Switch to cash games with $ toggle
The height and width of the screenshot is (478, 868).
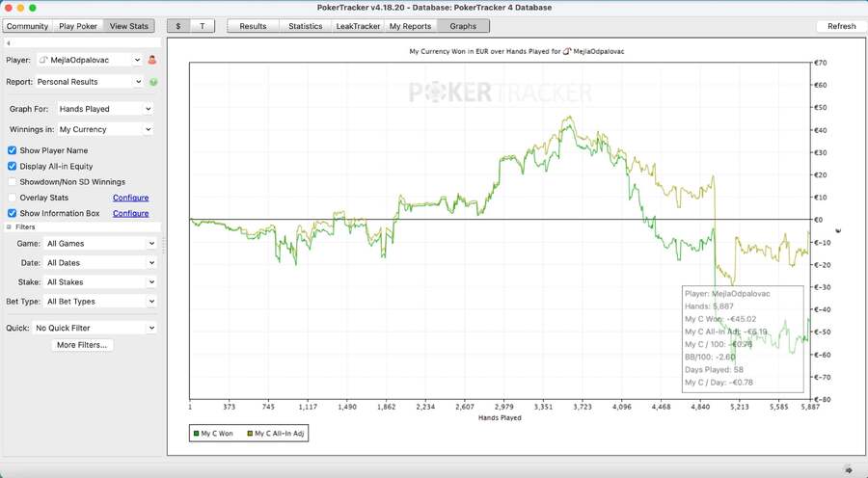178,26
